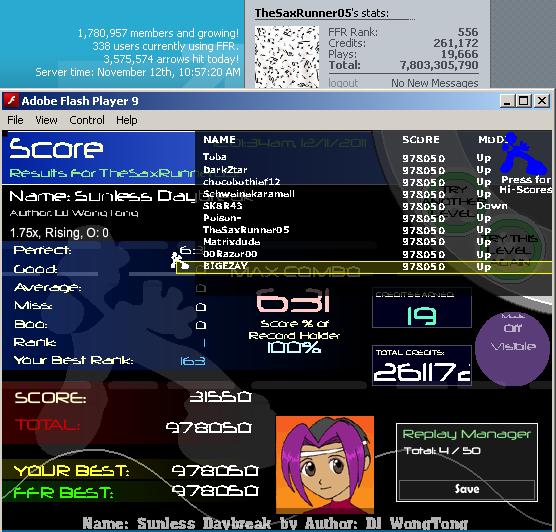Maximize the Flash Player window
Viewport: 556px width, 532px height.
[x=524, y=101]
